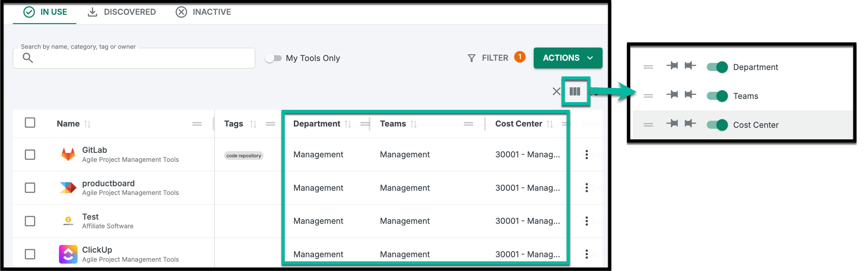Check the productboard row checkbox

pyautogui.click(x=30, y=188)
